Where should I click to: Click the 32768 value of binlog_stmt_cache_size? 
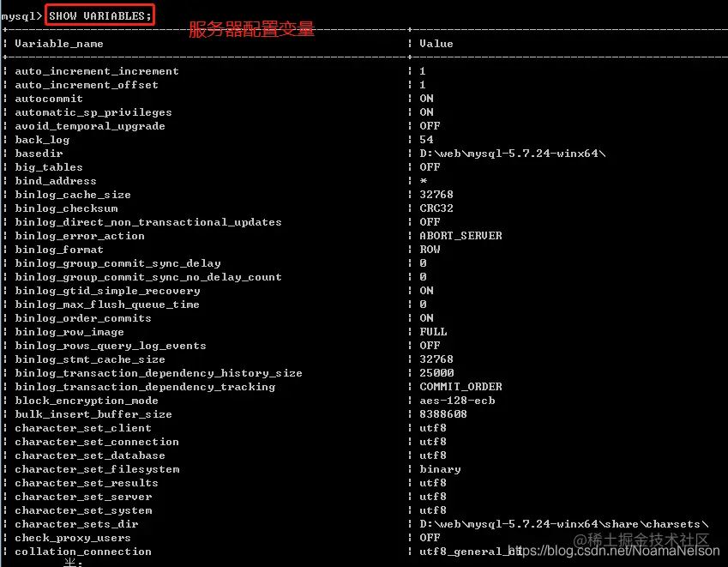click(436, 359)
